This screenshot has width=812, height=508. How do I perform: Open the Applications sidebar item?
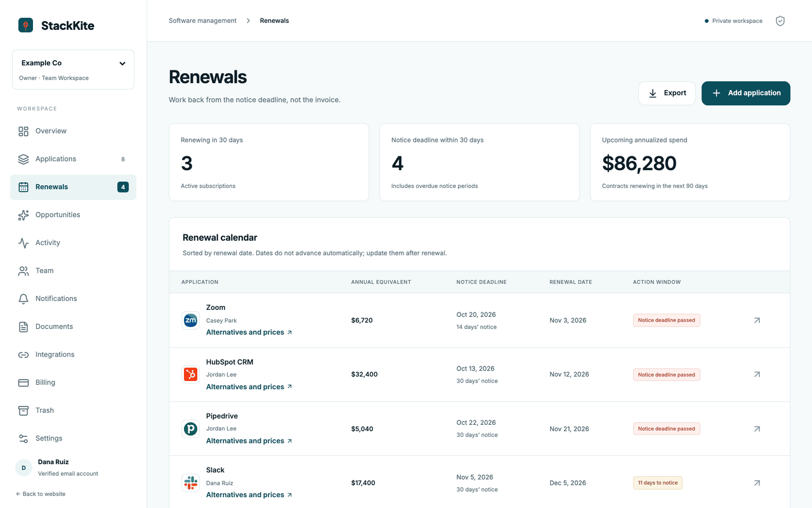coord(73,159)
